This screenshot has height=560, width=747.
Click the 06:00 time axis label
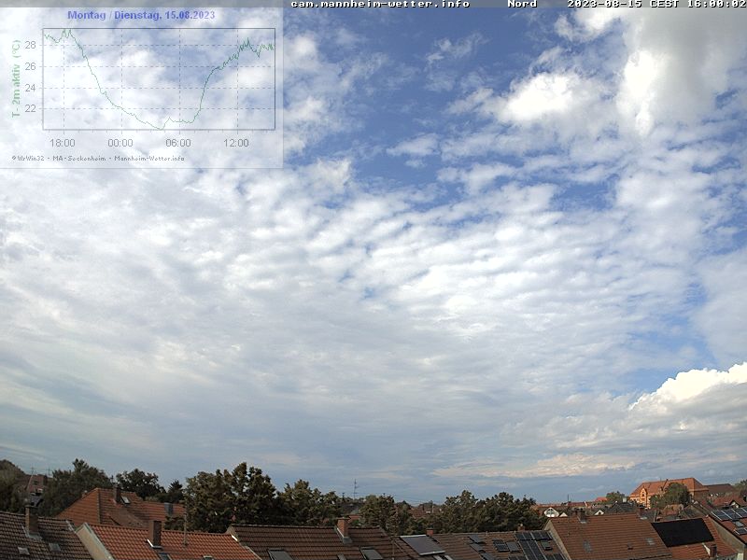click(178, 143)
